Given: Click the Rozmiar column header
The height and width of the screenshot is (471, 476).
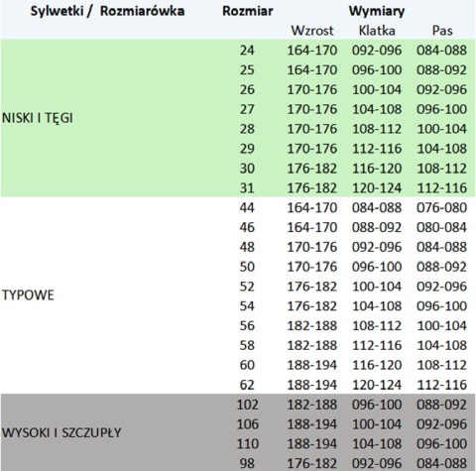Looking at the screenshot, I should [248, 11].
